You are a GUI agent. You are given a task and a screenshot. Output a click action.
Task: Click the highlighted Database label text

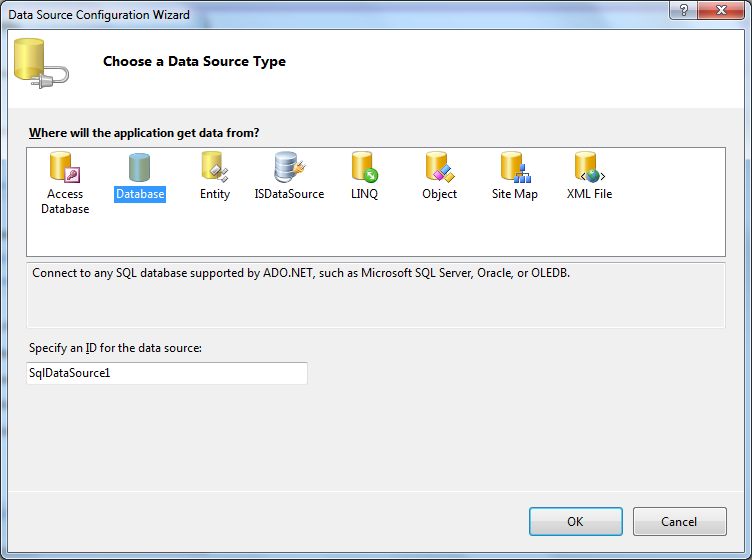click(140, 194)
